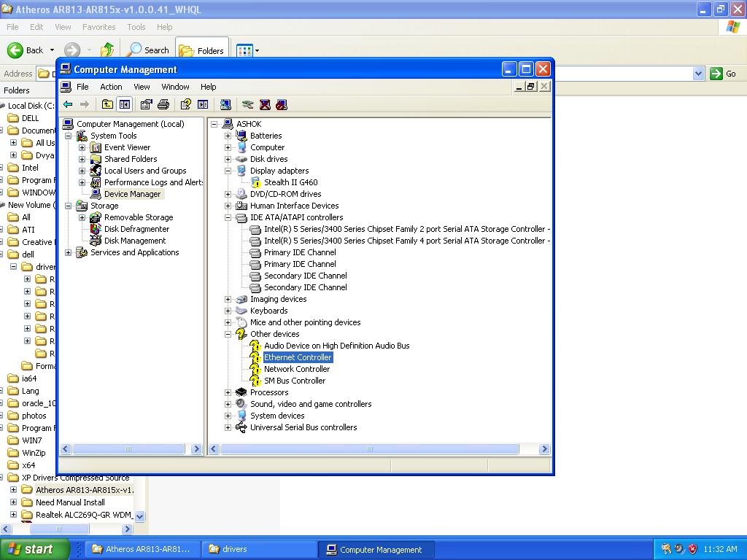Click the Disk Defragmenter icon
This screenshot has width=747, height=560.
96,229
